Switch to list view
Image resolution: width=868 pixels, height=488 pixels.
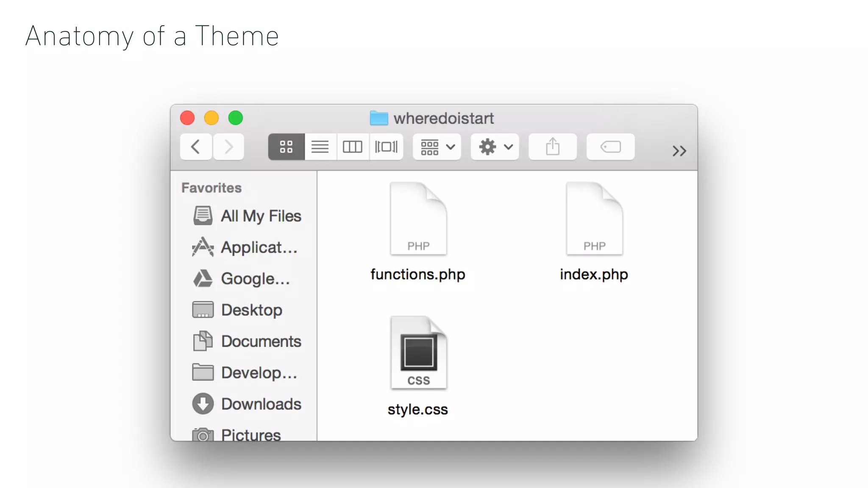coord(320,147)
